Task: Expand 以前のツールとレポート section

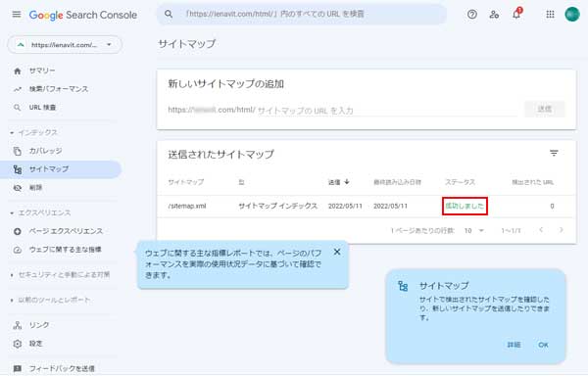Action: tap(50, 300)
